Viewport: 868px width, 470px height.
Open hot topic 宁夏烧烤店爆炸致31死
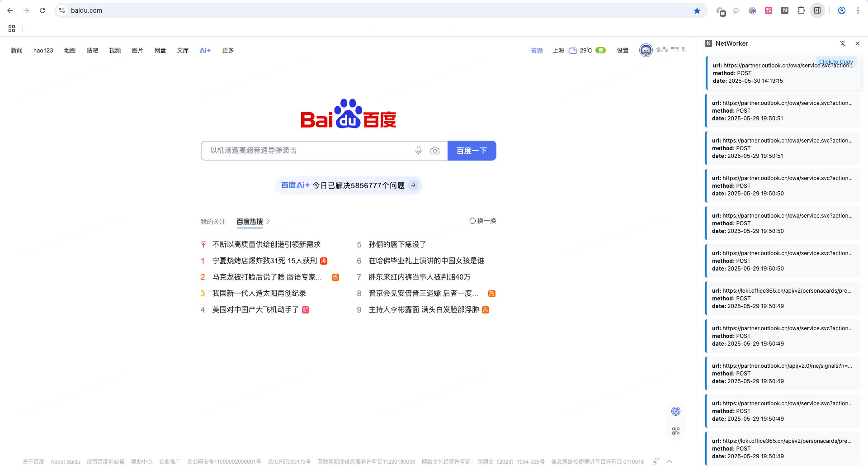[x=264, y=261]
